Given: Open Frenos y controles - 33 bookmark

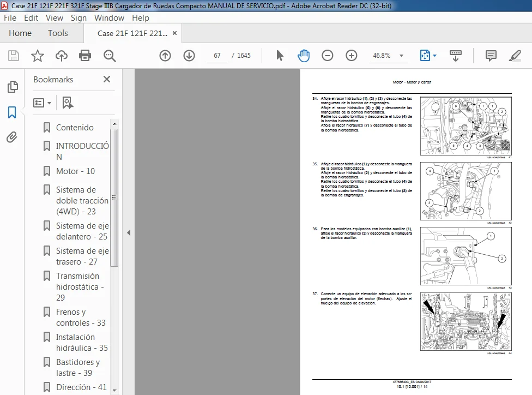Looking at the screenshot, I should (x=81, y=317).
